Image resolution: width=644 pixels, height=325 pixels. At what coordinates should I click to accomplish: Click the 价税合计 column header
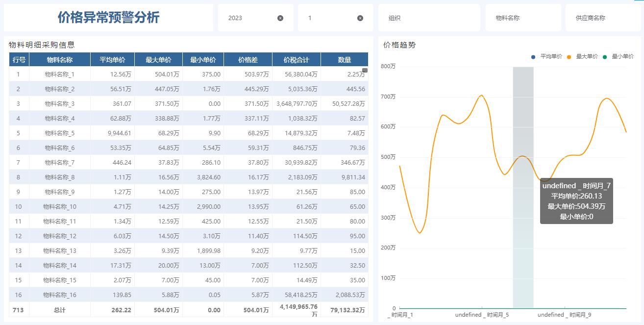296,60
